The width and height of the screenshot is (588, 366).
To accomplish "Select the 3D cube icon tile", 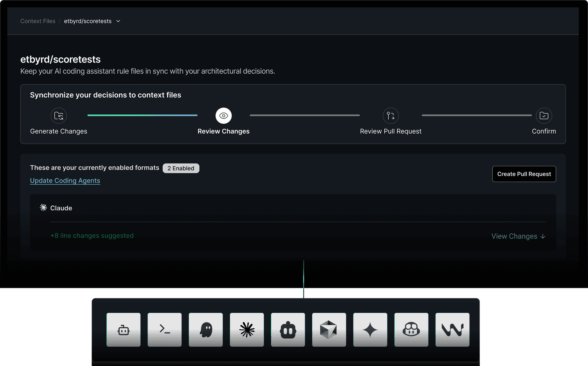I will tap(329, 330).
